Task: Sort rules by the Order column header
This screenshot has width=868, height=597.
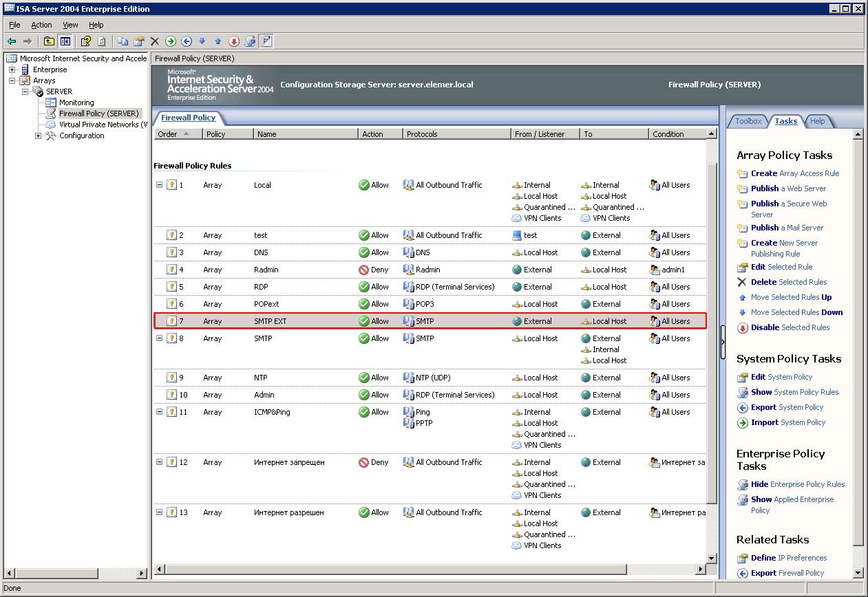Action: click(x=178, y=134)
